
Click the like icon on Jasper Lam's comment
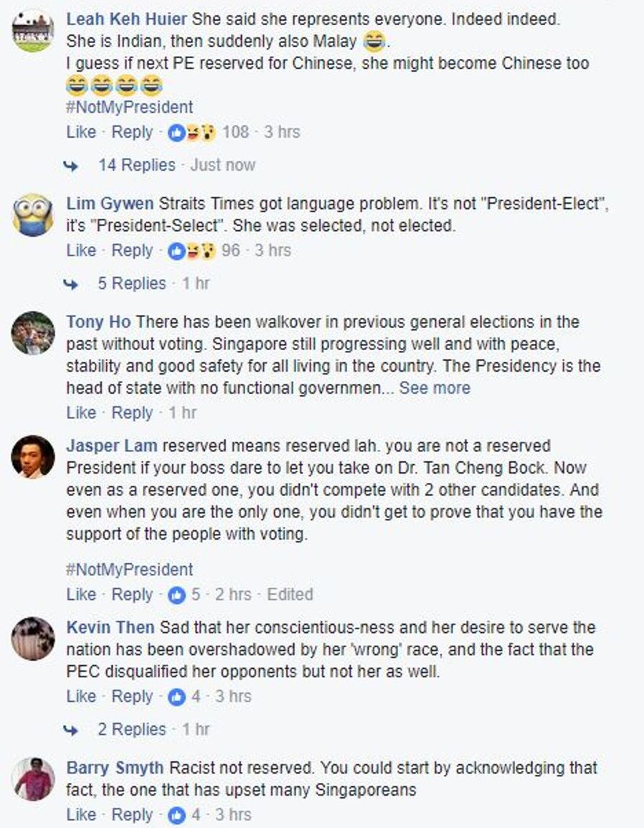[176, 595]
